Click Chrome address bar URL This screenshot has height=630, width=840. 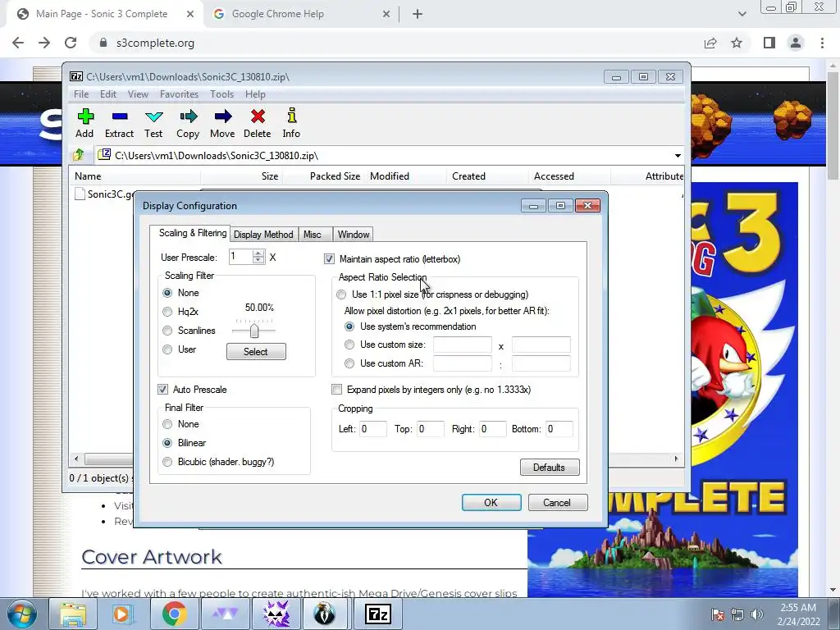(155, 43)
